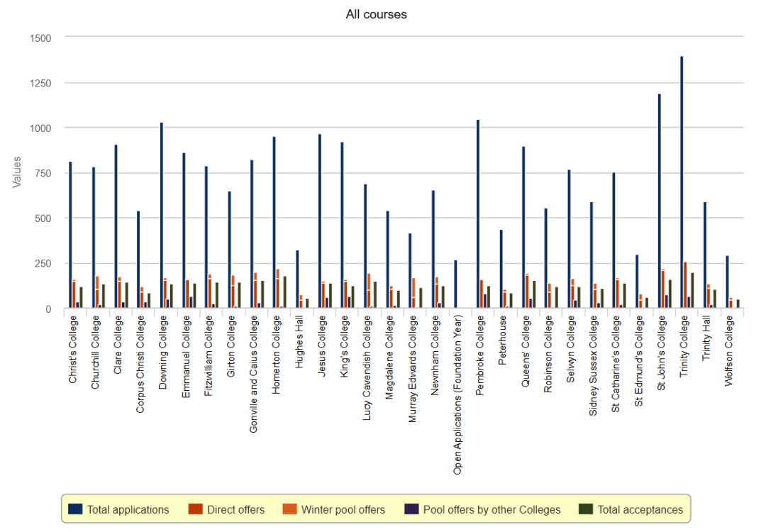The height and width of the screenshot is (532, 766).
Task: Click the Downing College axis label
Action: 162,353
